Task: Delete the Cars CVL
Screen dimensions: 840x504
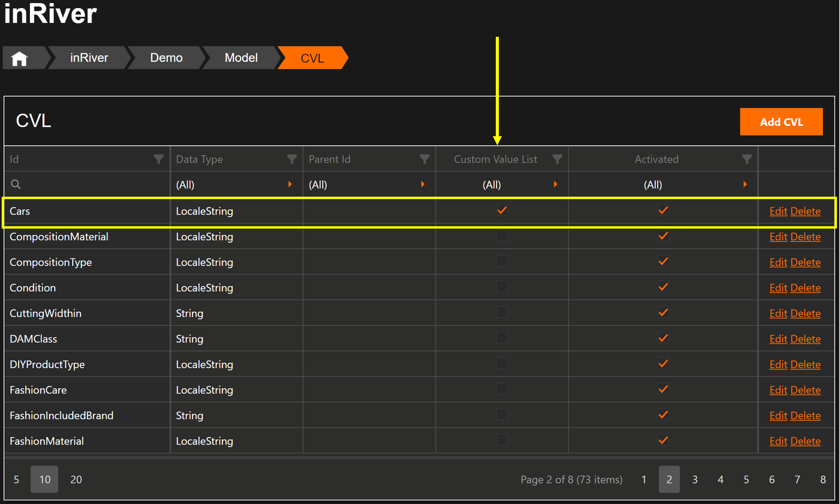Action: click(x=806, y=211)
